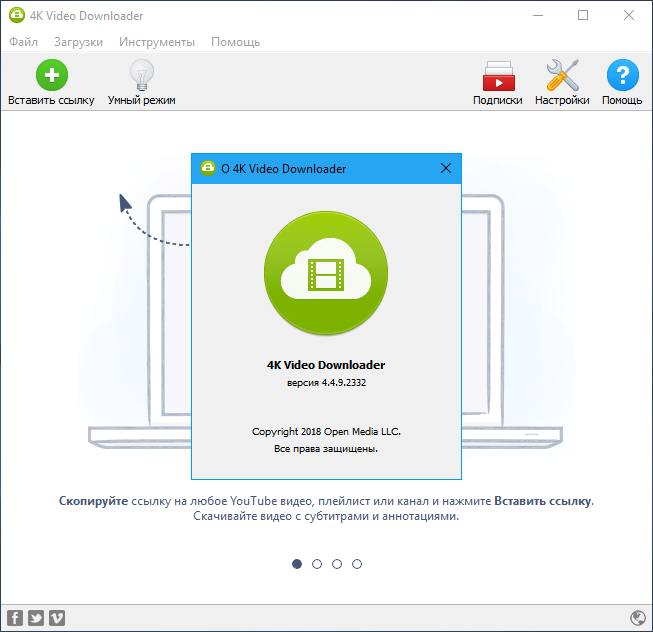Select the first carousel page dot

click(297, 564)
